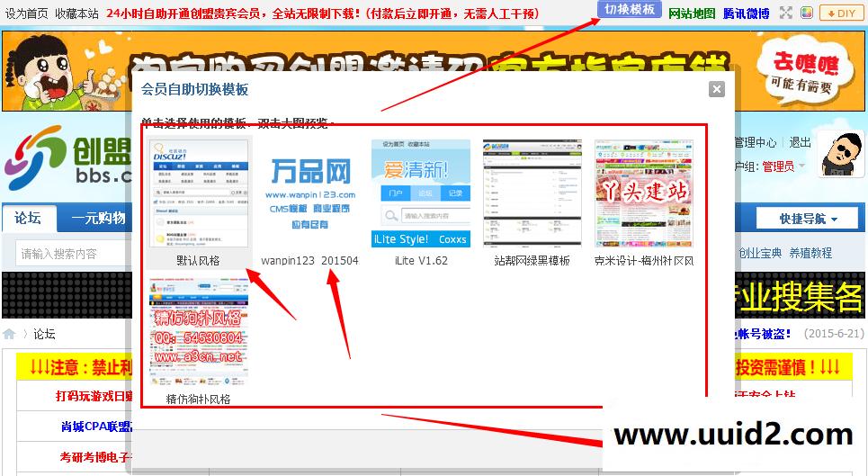
Task: Click the 请输入搜索内容 search field
Action: 74,254
